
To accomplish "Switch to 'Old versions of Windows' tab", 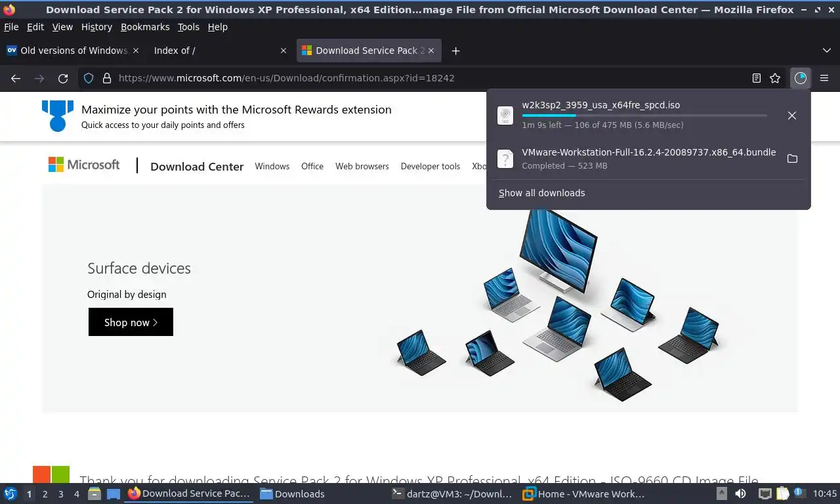I will tap(73, 51).
